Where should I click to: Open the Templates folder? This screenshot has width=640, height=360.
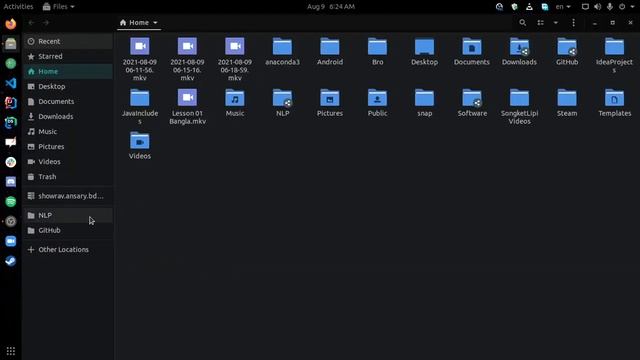click(x=614, y=103)
